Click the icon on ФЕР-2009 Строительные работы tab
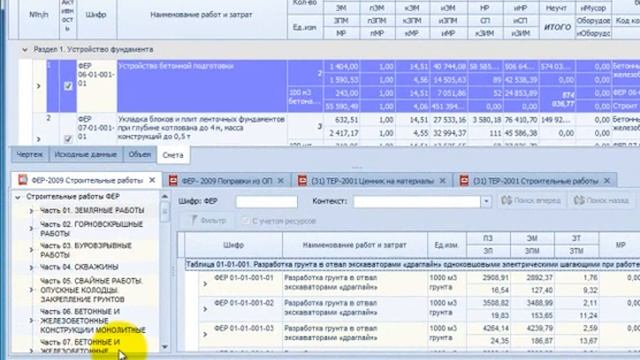The image size is (640, 360). click(x=22, y=180)
